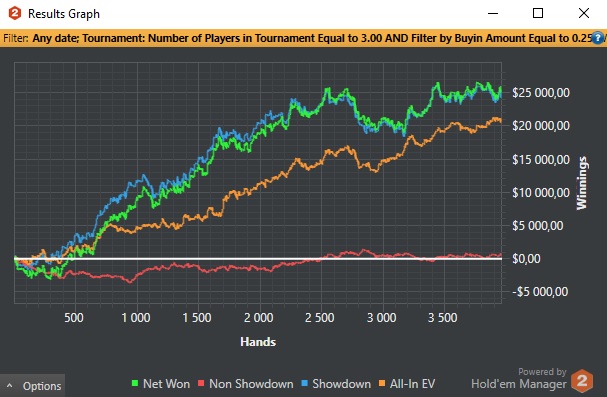Click the blue help icon in filter bar
This screenshot has width=607, height=397.
pos(598,38)
